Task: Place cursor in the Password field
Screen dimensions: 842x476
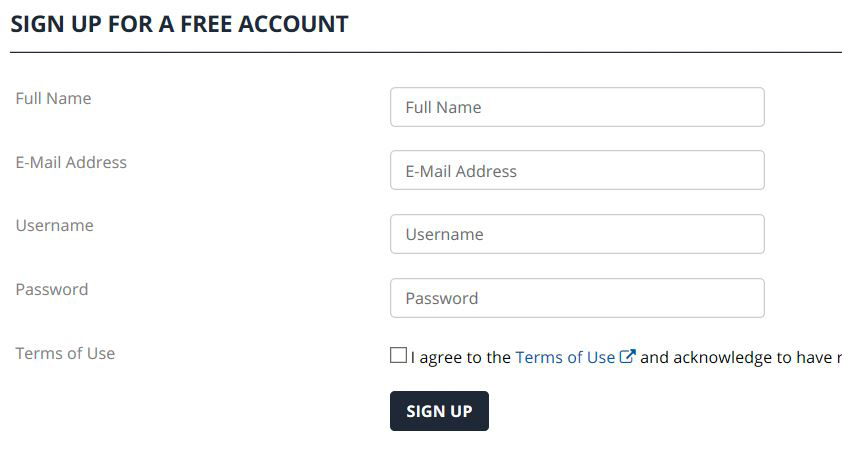Action: point(577,298)
